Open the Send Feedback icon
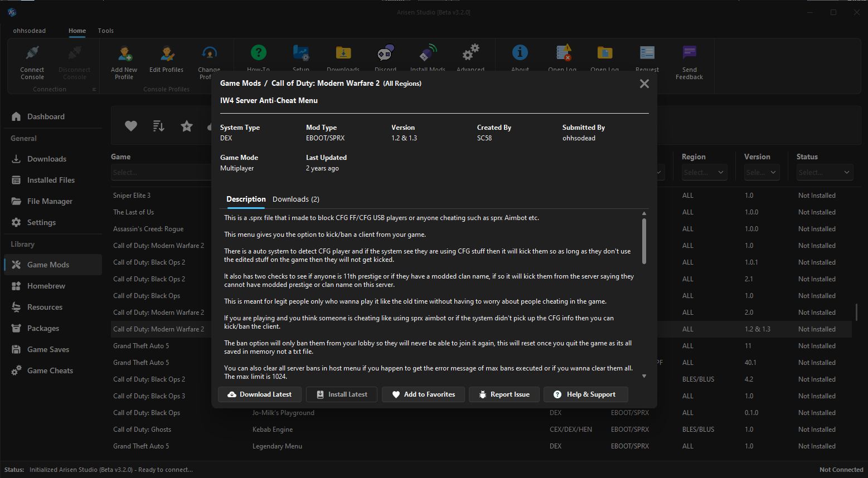Image resolution: width=868 pixels, height=478 pixels. click(x=689, y=52)
